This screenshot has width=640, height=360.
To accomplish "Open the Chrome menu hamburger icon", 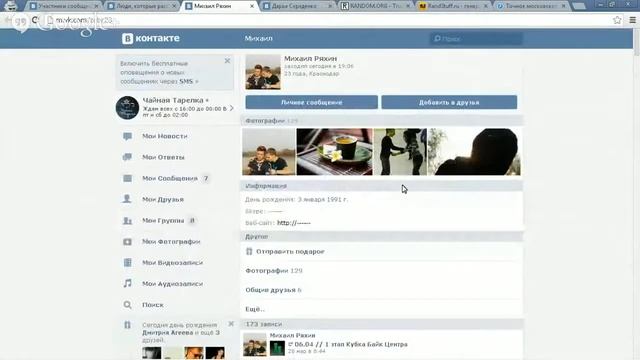I will coord(632,20).
